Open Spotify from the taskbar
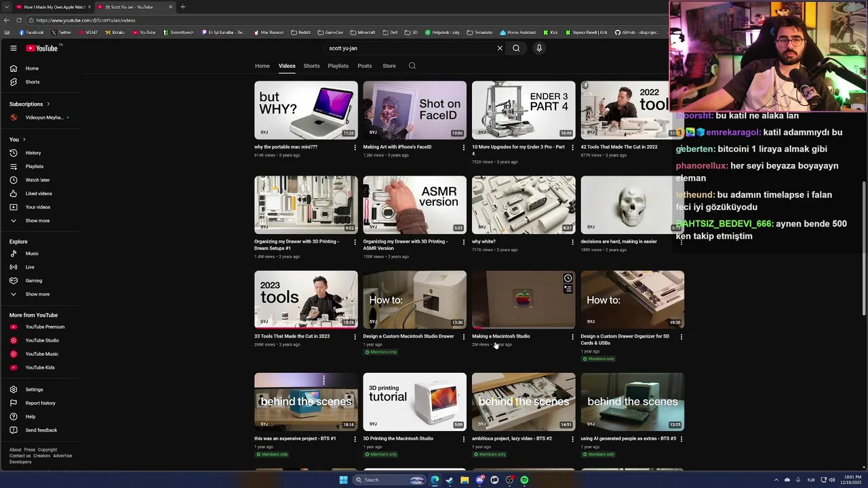 click(524, 480)
